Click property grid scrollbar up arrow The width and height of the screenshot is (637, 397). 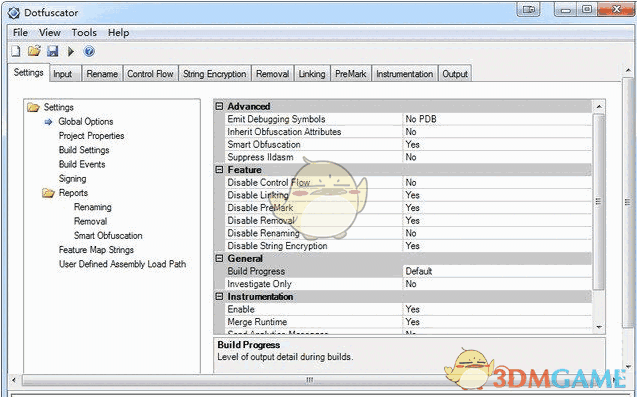599,107
